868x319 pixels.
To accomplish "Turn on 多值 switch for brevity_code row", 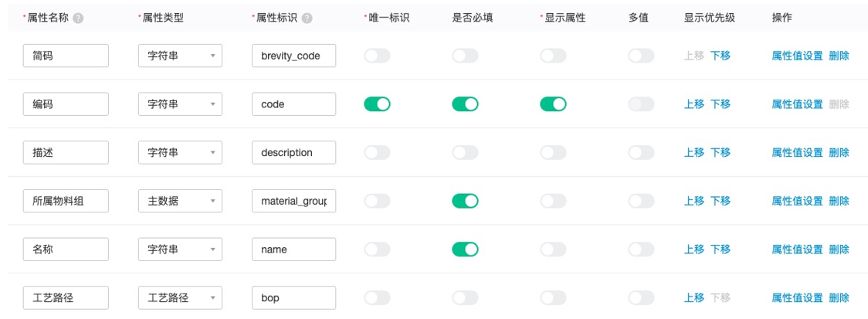I will (642, 56).
